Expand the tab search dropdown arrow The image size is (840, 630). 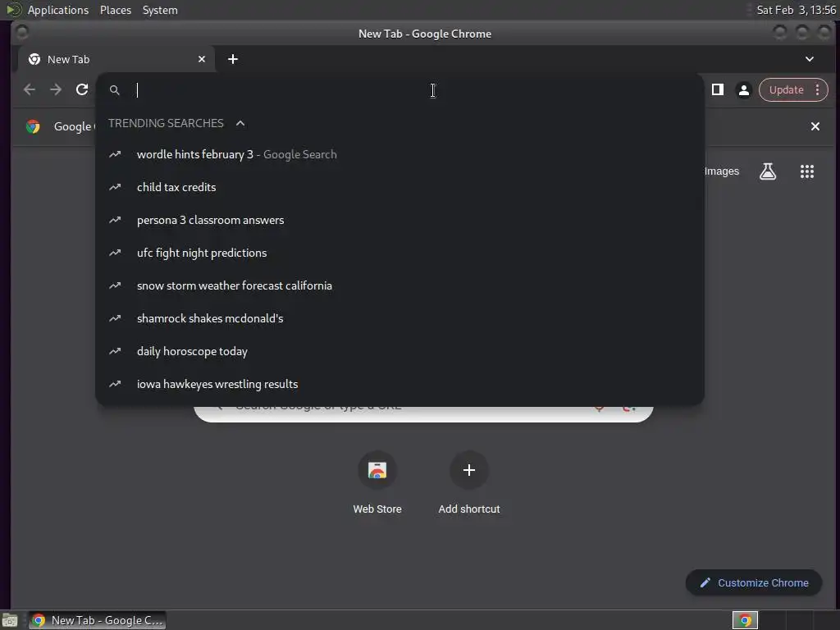tap(810, 59)
